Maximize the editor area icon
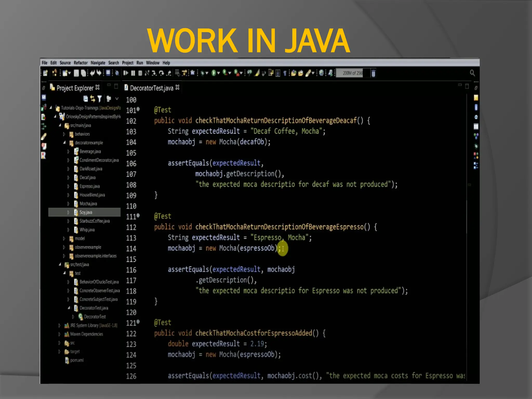The image size is (532, 399). [467, 86]
